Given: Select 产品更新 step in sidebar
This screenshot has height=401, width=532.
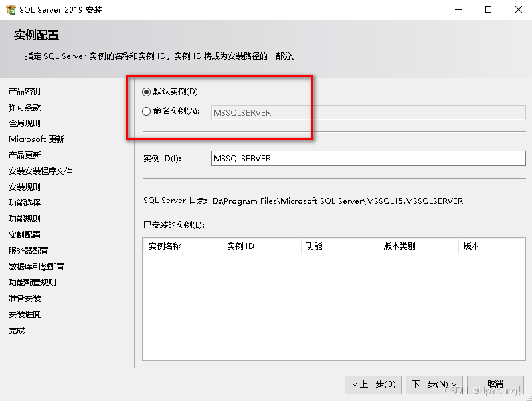Looking at the screenshot, I should tap(25, 155).
